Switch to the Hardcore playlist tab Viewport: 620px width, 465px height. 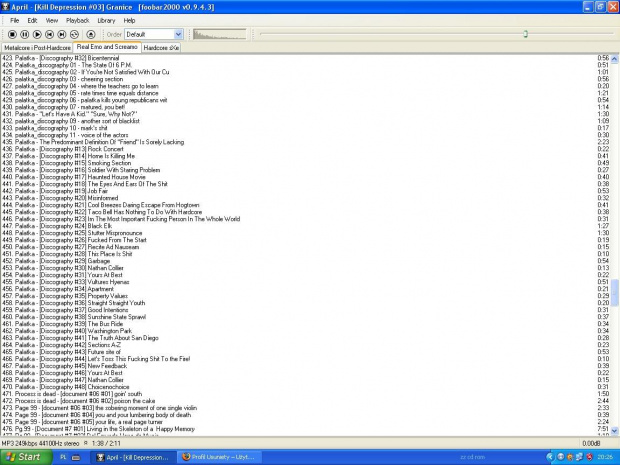[160, 47]
